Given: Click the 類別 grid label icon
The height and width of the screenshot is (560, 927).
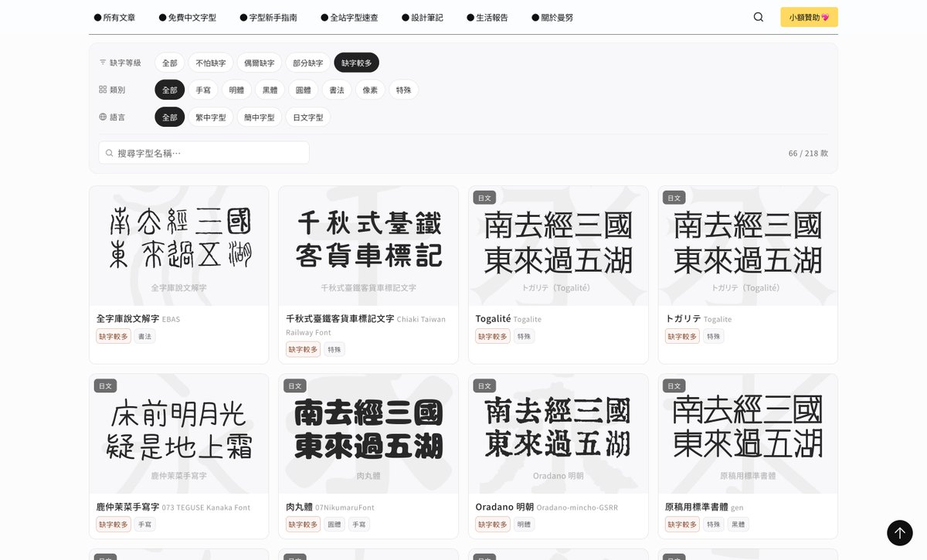Looking at the screenshot, I should tap(103, 90).
